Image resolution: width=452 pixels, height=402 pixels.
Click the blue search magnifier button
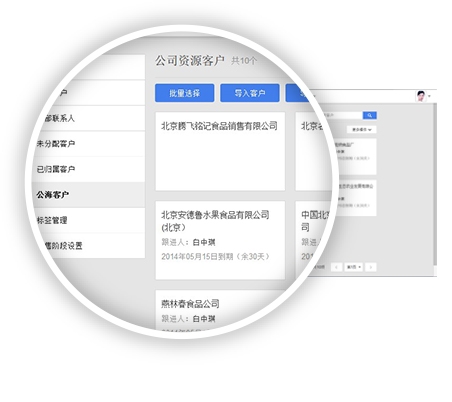(370, 115)
